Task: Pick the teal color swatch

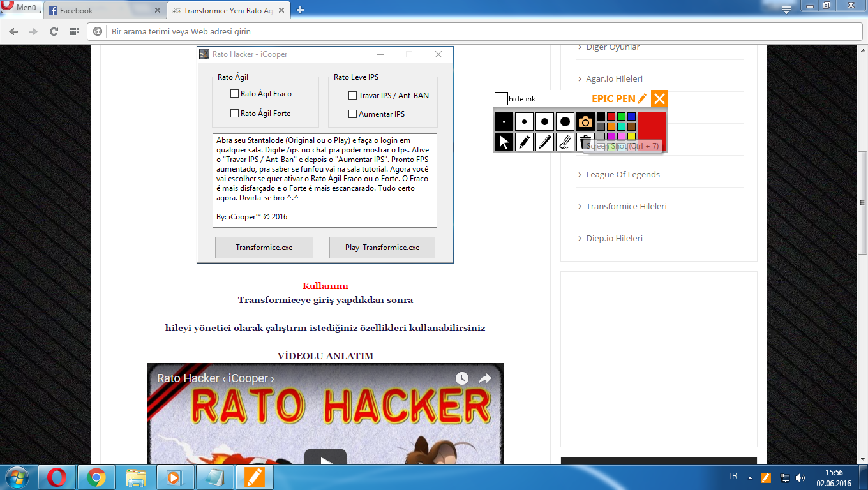Action: pos(621,126)
